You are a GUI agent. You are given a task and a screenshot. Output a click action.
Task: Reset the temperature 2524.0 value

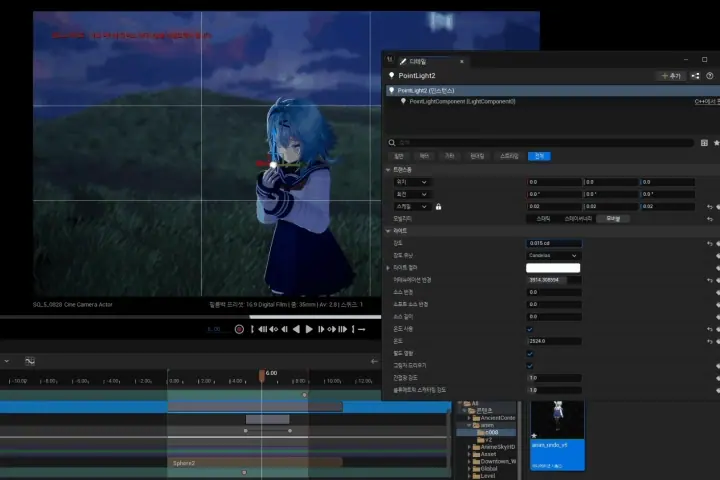tap(710, 341)
